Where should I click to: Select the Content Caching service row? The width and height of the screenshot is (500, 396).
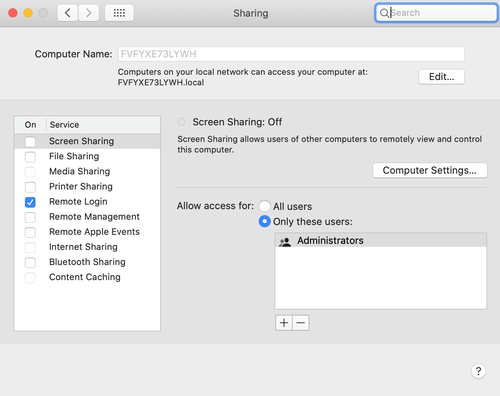tap(87, 277)
